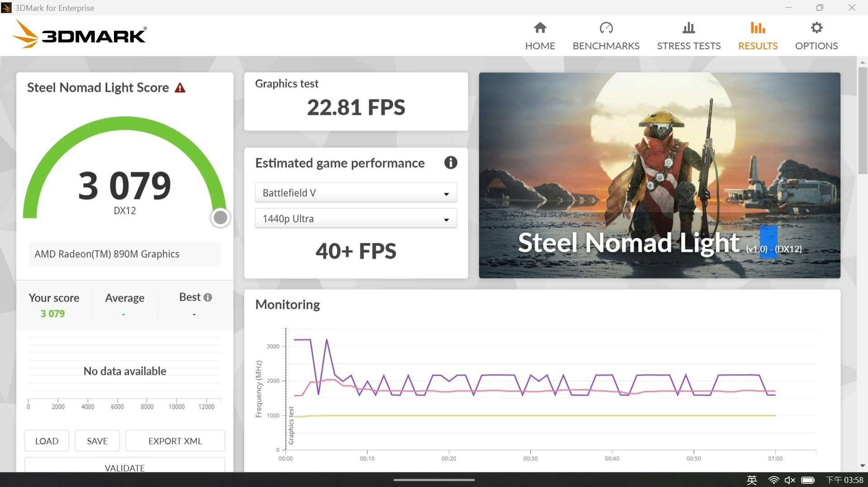
Task: Click the muted volume tray icon
Action: click(790, 480)
